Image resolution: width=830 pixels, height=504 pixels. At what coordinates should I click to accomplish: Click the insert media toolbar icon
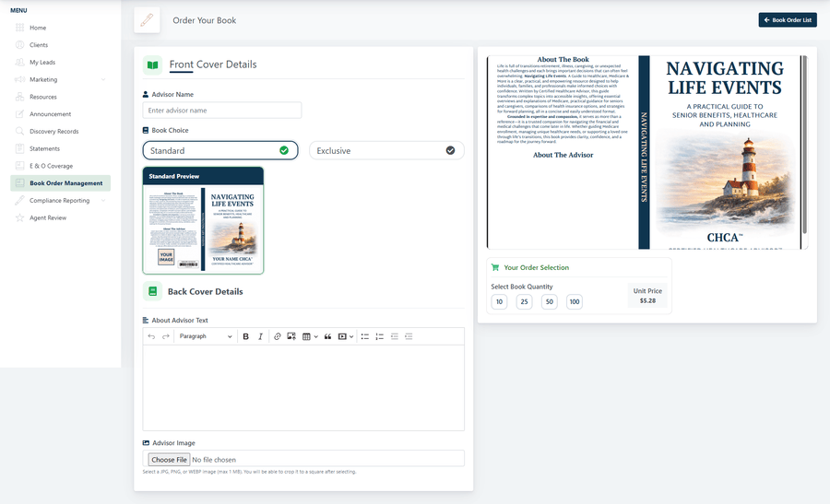[342, 336]
